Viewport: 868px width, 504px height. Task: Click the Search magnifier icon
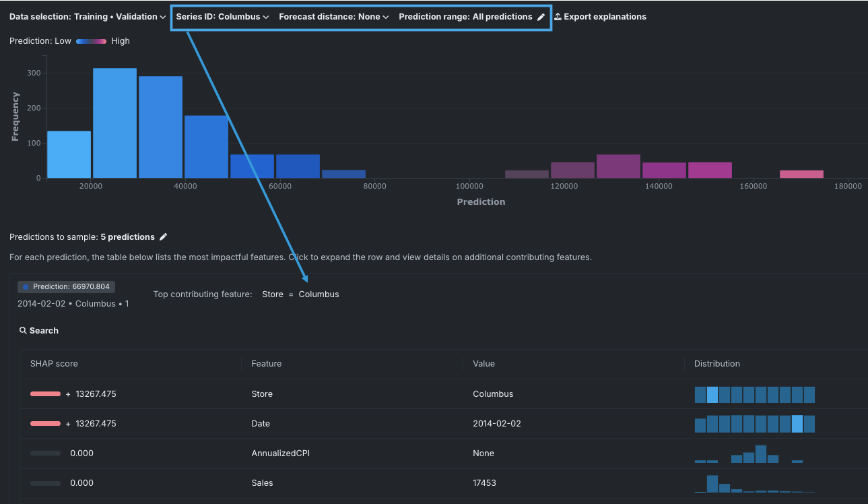coord(23,331)
